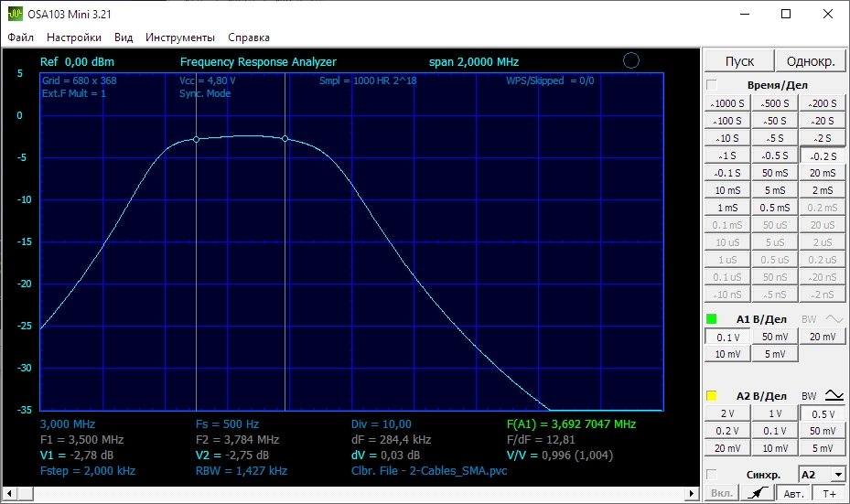
Task: Click the A1 AC coupling wave icon
Action: pyautogui.click(x=834, y=319)
